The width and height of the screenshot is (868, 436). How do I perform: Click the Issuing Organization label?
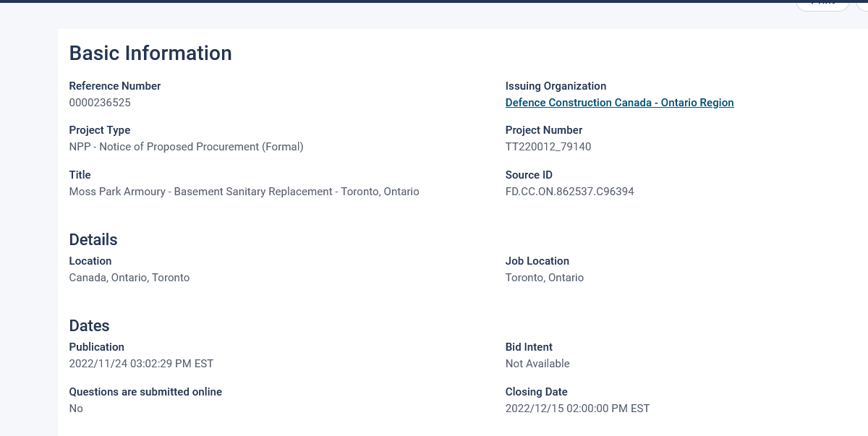click(556, 86)
